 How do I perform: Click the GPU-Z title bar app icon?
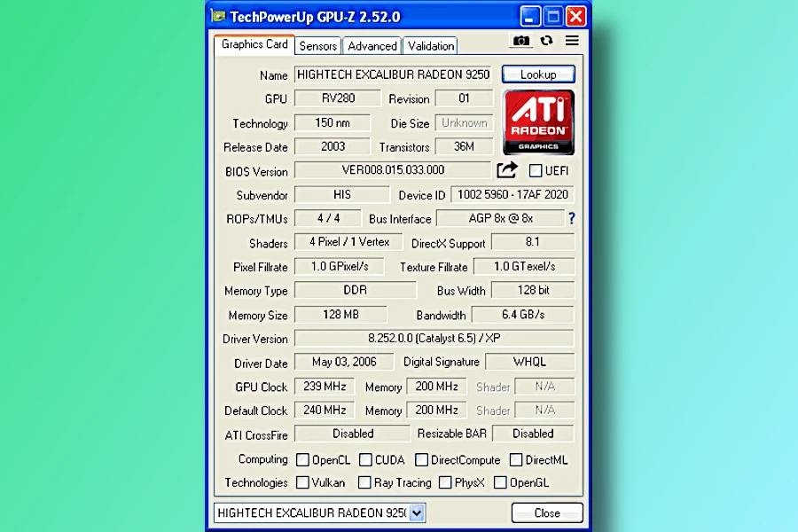(x=218, y=17)
